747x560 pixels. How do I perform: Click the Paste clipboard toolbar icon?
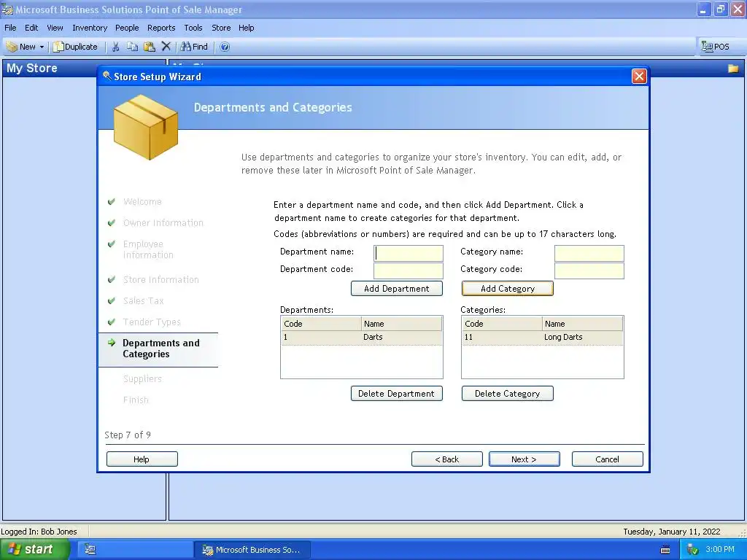(x=149, y=47)
